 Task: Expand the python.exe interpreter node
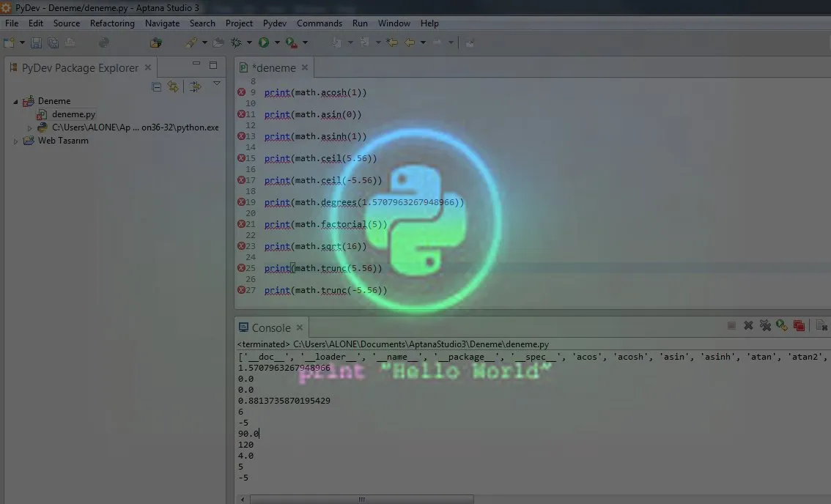click(29, 127)
